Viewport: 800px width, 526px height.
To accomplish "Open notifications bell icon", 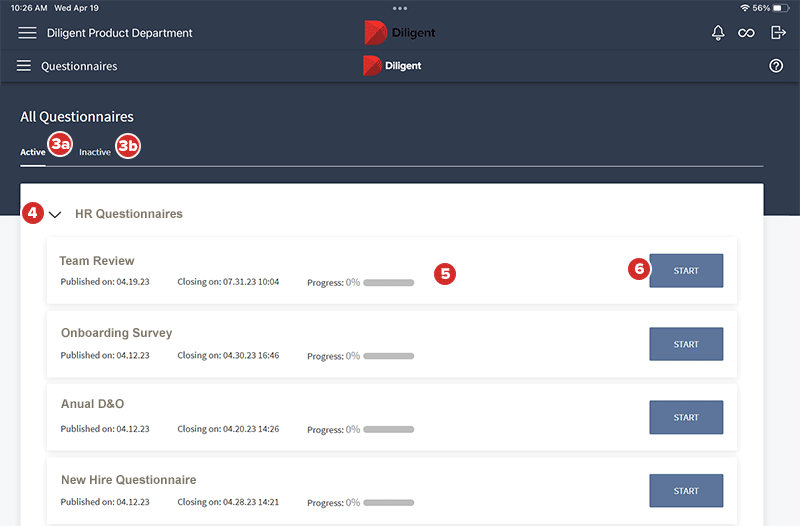I will [718, 33].
